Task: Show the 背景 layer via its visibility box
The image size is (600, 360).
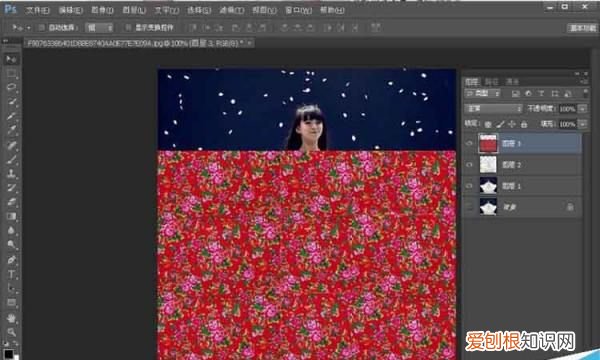Action: point(470,207)
